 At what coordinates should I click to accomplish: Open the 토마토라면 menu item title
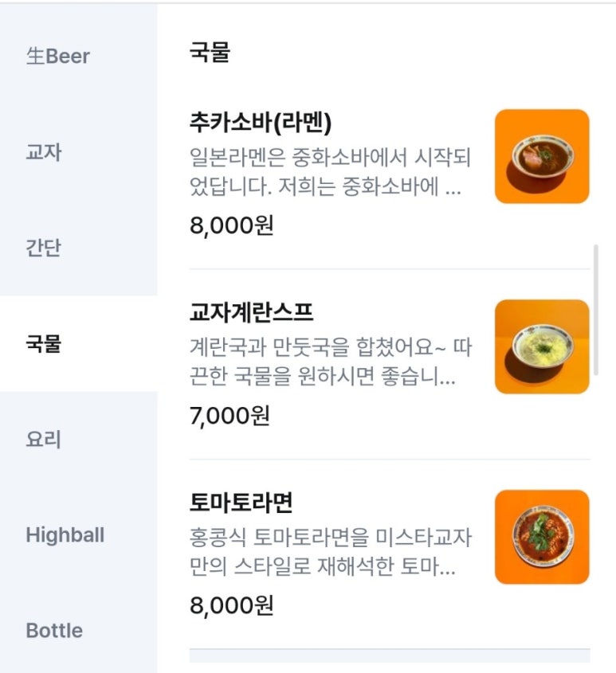[x=241, y=503]
